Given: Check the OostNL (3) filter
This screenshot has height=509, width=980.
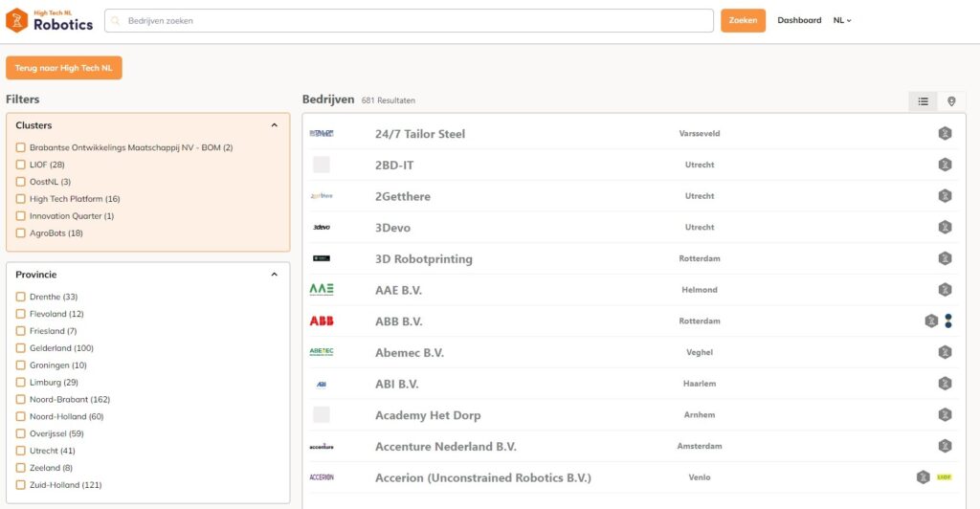Looking at the screenshot, I should [x=21, y=182].
